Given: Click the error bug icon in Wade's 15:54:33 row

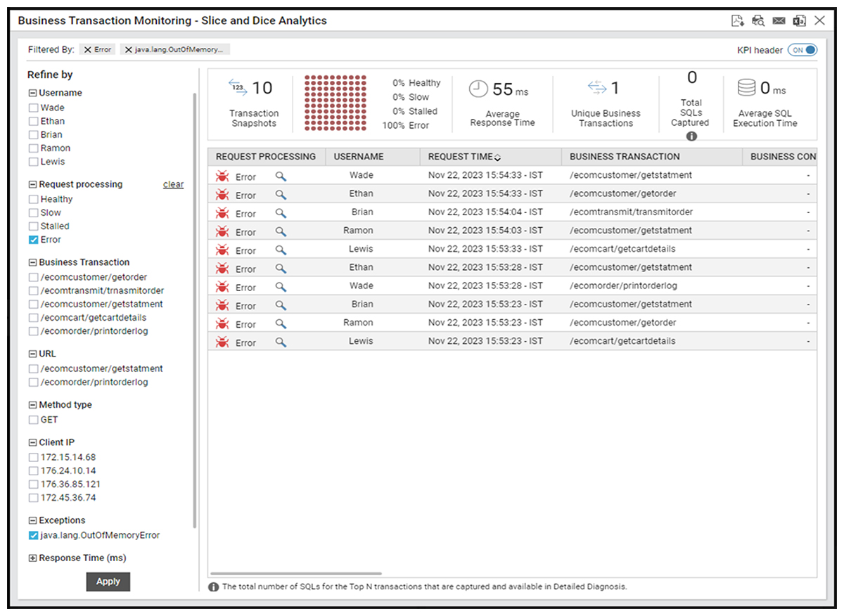Looking at the screenshot, I should coord(222,177).
